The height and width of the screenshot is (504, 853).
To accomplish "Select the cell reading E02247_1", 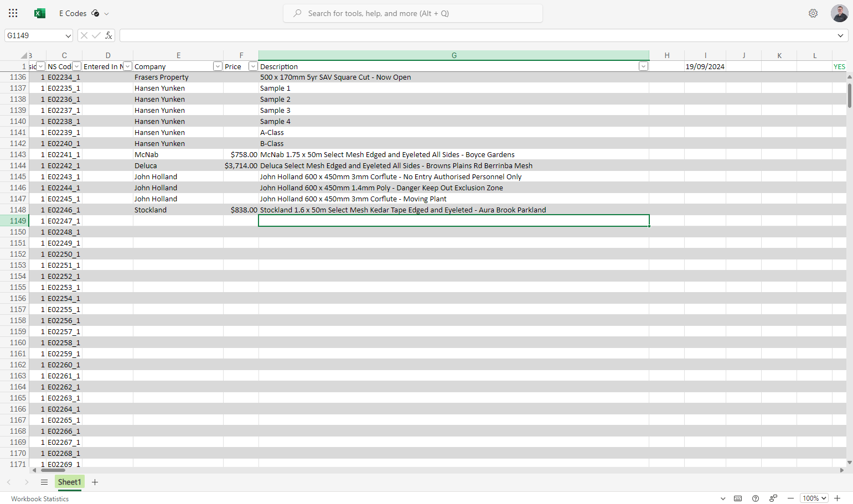I will [64, 221].
